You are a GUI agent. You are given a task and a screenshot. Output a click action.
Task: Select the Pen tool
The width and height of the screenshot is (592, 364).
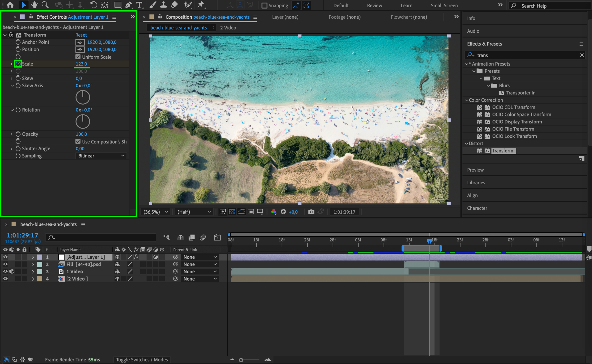coord(129,5)
